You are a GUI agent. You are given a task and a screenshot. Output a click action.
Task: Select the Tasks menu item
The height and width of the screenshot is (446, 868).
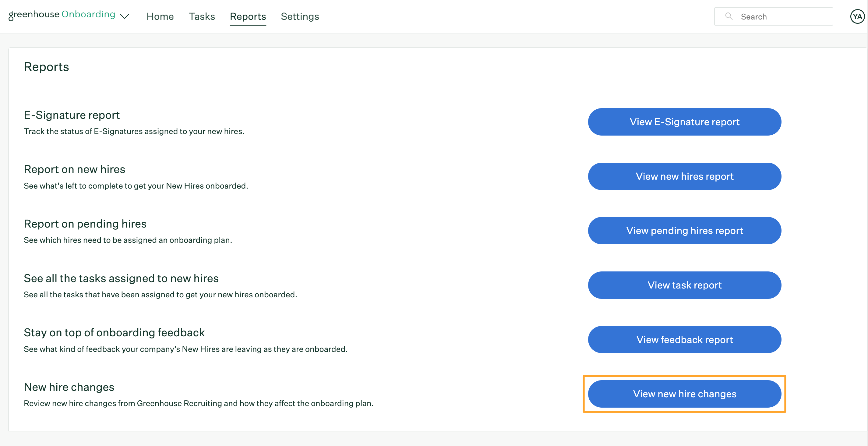click(x=202, y=16)
